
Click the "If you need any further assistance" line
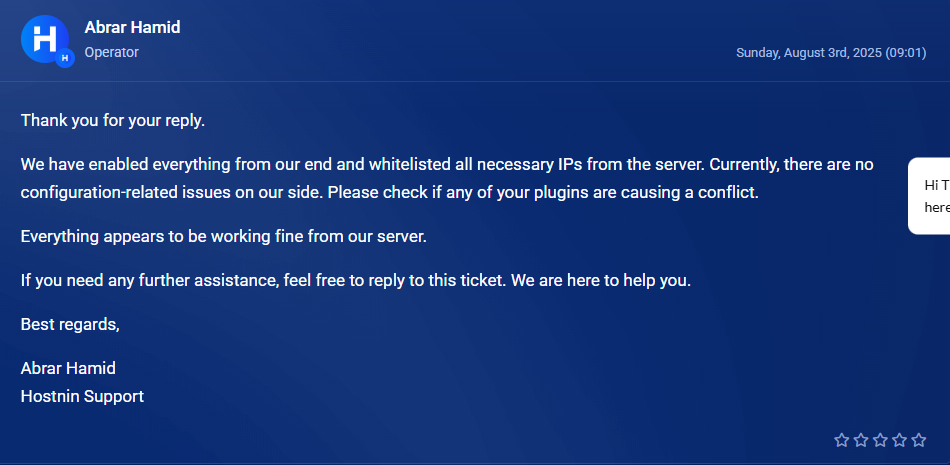(356, 281)
